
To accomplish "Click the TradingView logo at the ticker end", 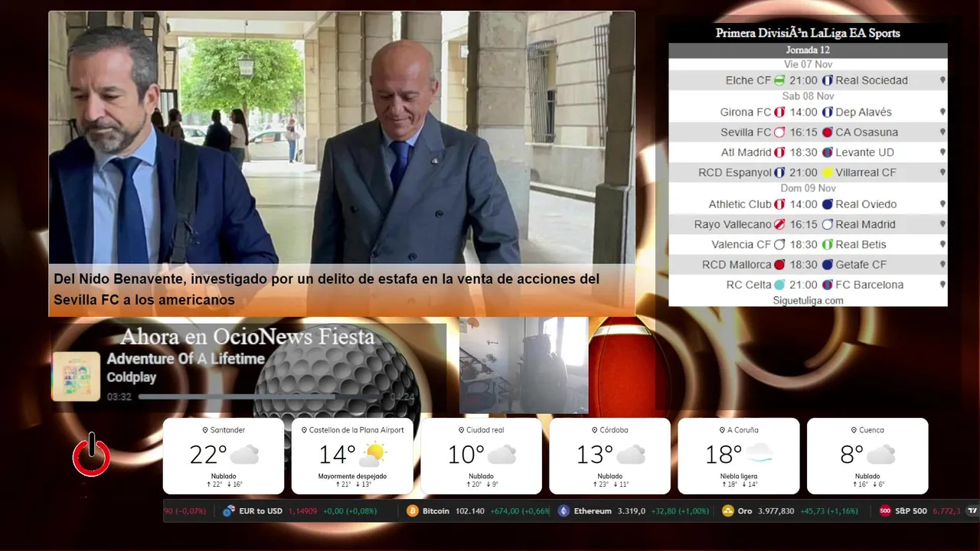I will [x=972, y=511].
